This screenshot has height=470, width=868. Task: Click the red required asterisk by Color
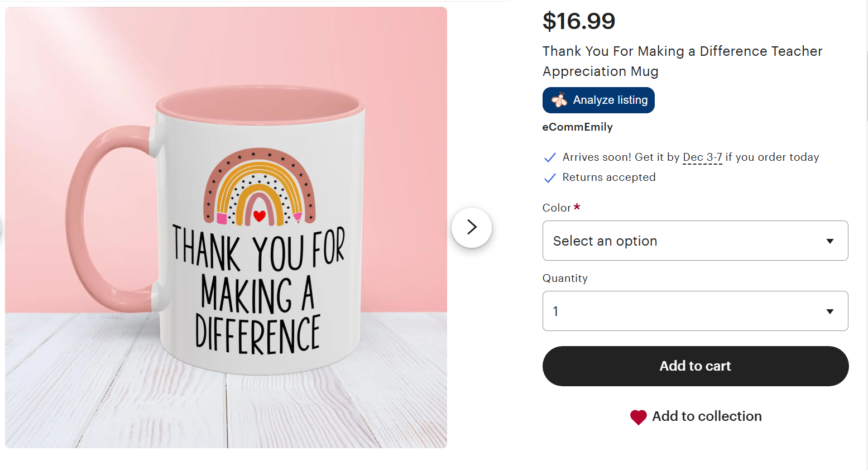point(577,207)
